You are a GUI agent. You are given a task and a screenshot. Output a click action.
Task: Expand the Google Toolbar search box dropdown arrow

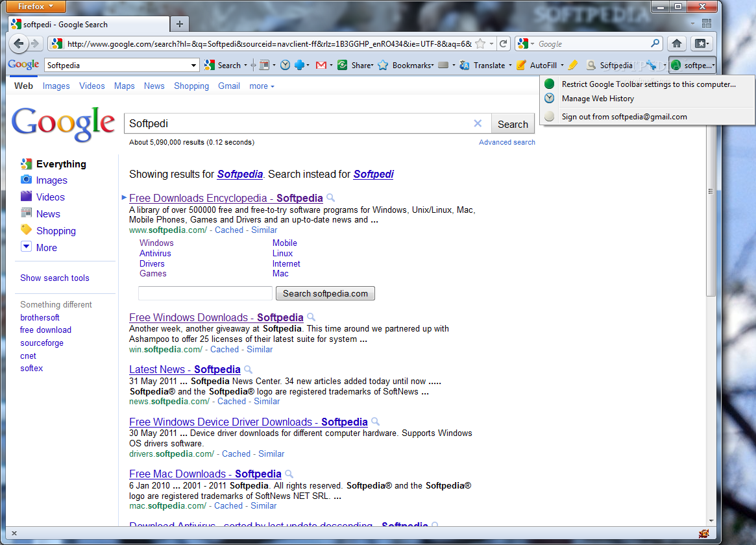click(x=193, y=65)
